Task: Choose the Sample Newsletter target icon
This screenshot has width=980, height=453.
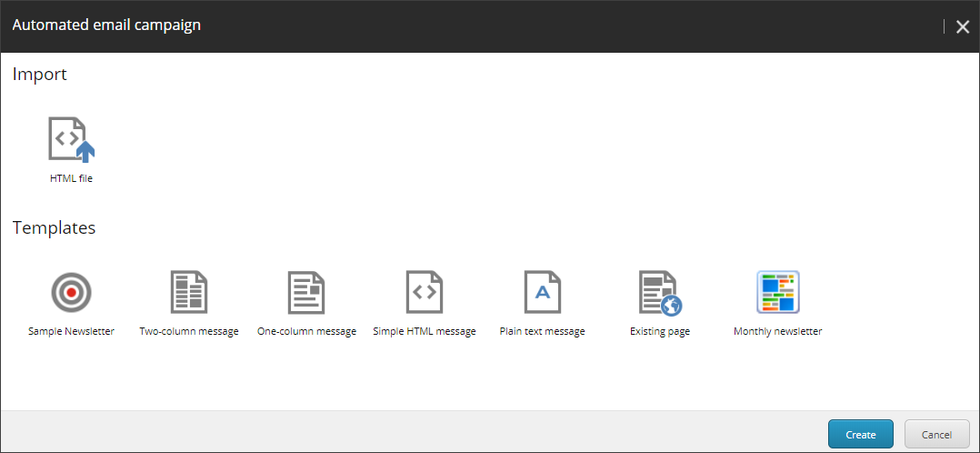Action: pos(71,292)
